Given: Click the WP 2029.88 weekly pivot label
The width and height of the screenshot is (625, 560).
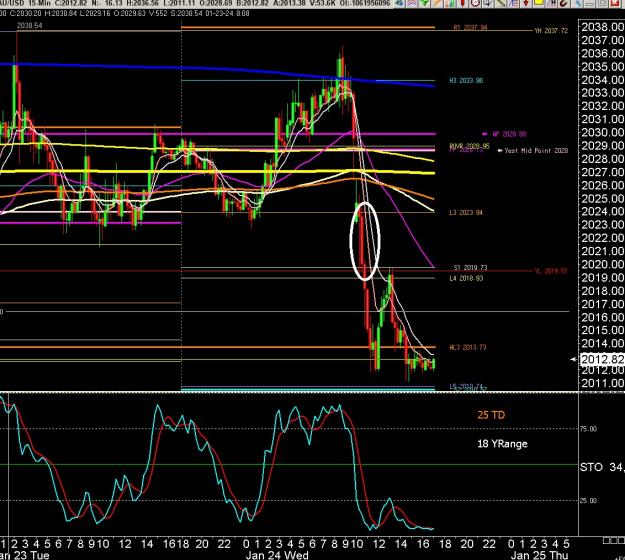Looking at the screenshot, I should click(509, 134).
